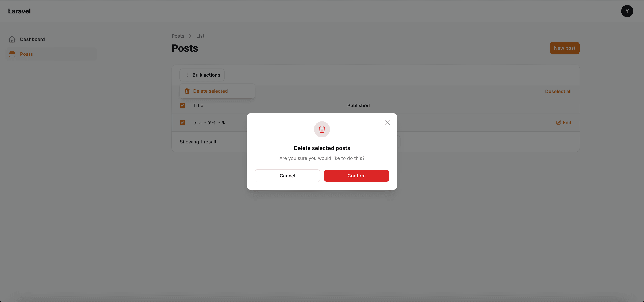Close the modal with the X icon
644x302 pixels.
click(x=388, y=122)
